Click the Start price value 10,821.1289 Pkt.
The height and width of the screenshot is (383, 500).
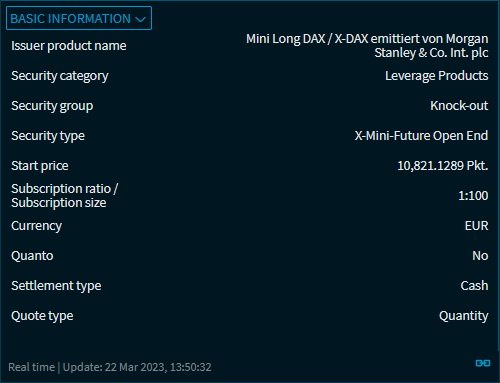(443, 166)
